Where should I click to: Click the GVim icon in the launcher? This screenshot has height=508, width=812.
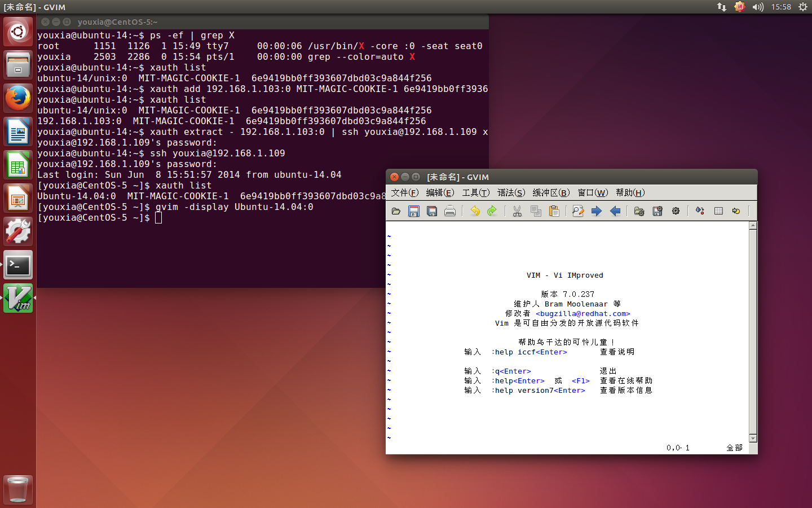click(18, 298)
